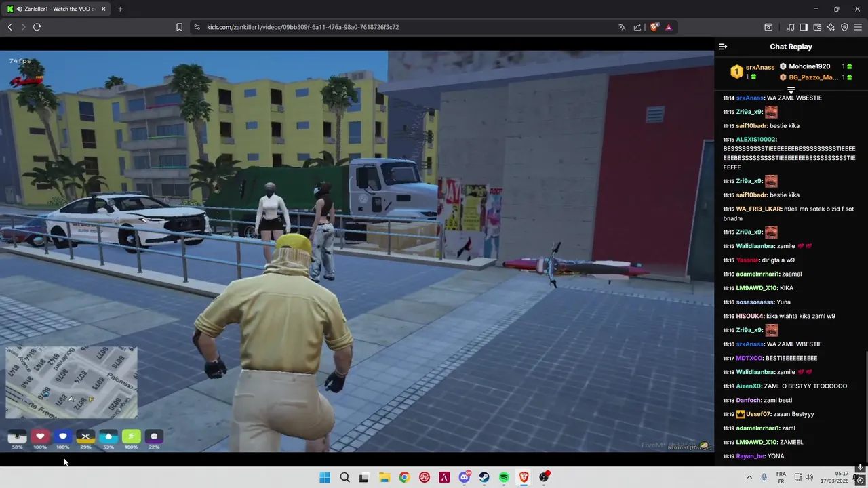Open the Brave Wallet icon
The height and width of the screenshot is (488, 868).
coord(817,27)
